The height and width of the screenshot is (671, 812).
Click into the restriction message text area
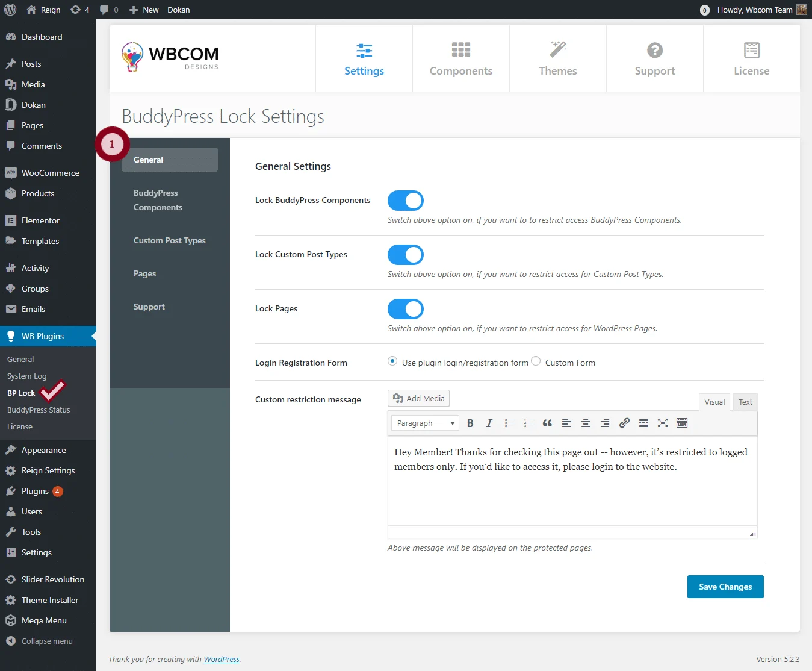[x=572, y=480]
